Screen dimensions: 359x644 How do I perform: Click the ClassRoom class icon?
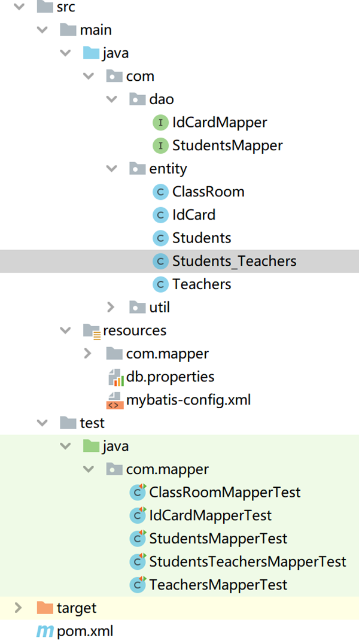click(160, 192)
